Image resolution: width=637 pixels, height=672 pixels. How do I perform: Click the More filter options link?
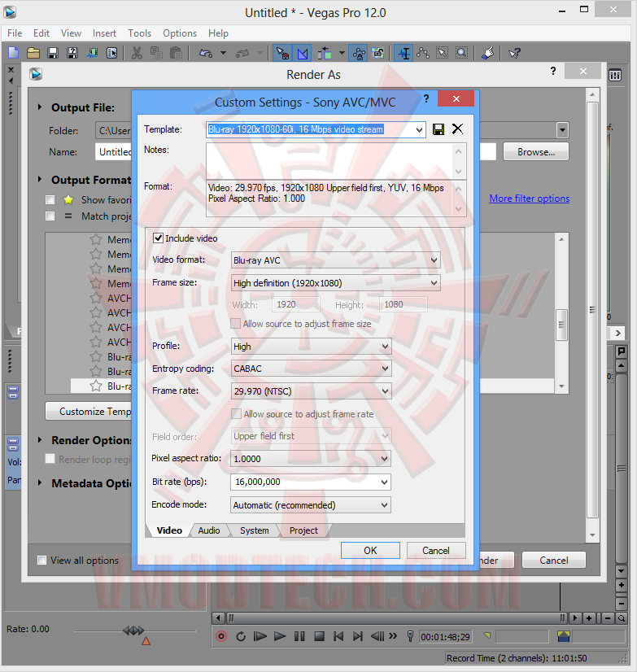[x=530, y=199]
